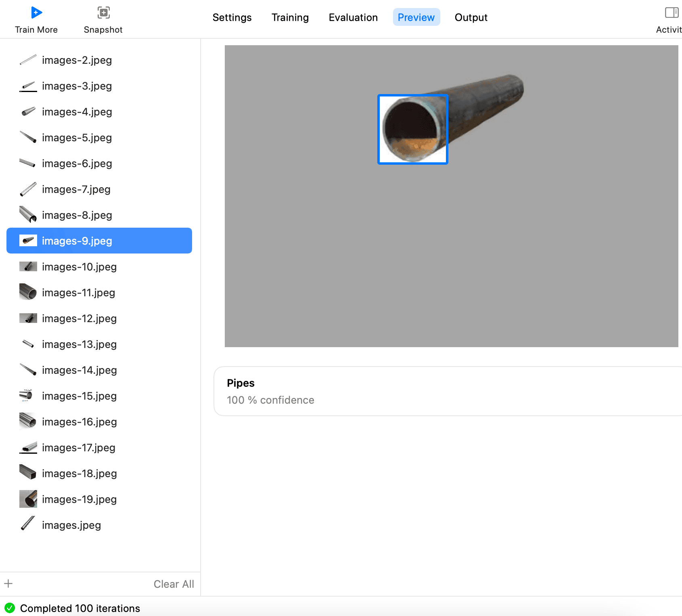Select images-12.jpeg thumbnail
The width and height of the screenshot is (682, 616).
pos(28,318)
